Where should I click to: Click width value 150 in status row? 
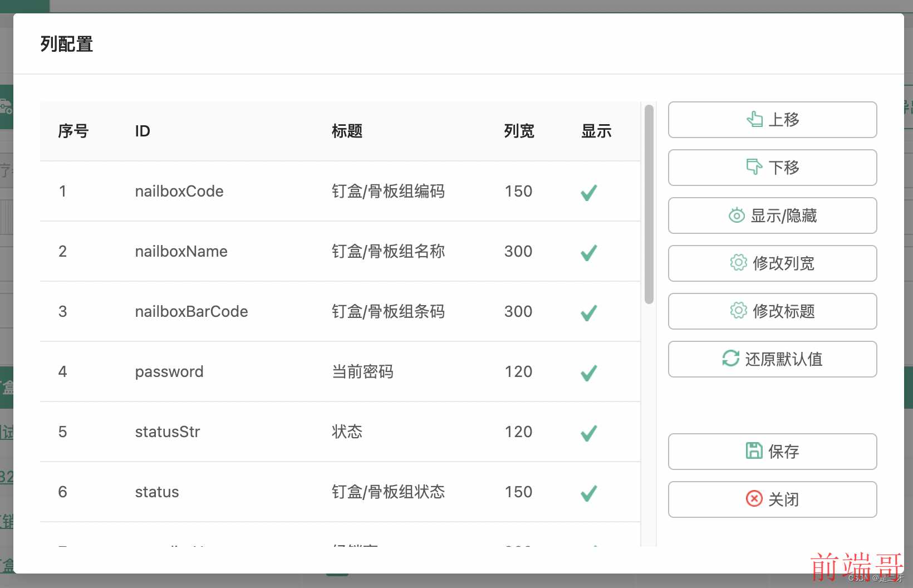pos(518,492)
